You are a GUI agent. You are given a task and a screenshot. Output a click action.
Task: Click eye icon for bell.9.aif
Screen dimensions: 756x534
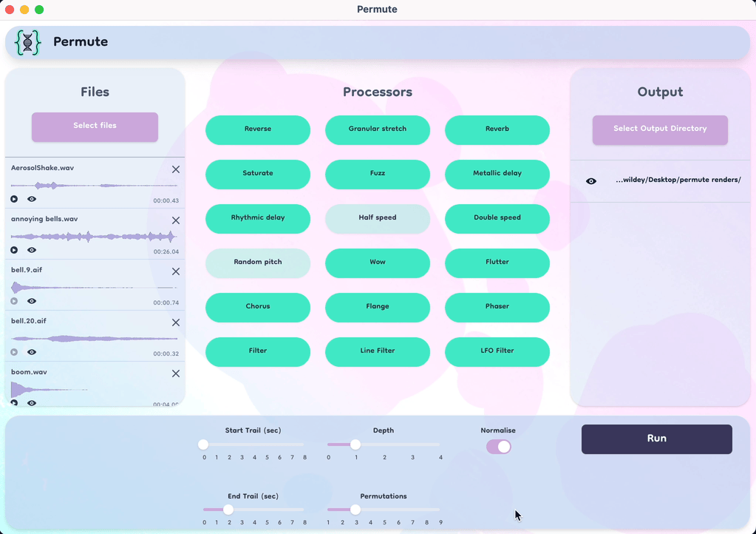[32, 301]
